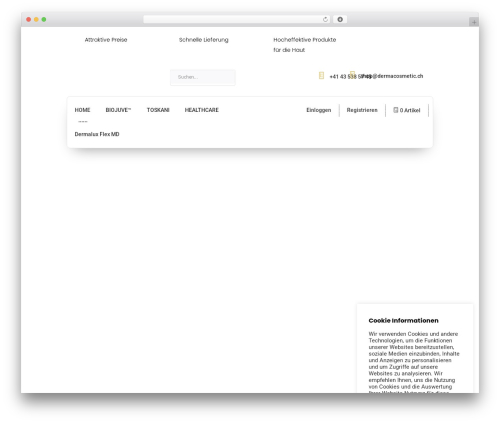Image resolution: width=500 pixels, height=423 pixels.
Task: Click the Attraktive Preise text
Action: tap(106, 40)
